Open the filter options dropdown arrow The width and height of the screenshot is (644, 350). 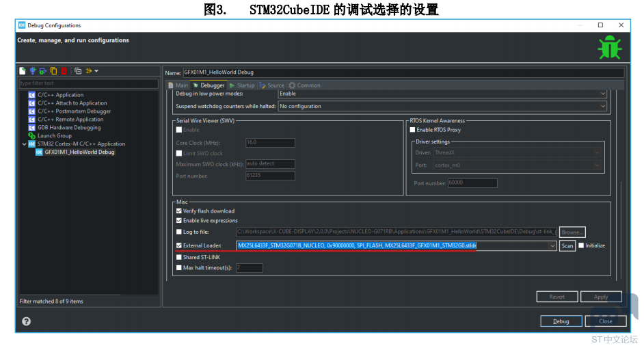point(96,71)
